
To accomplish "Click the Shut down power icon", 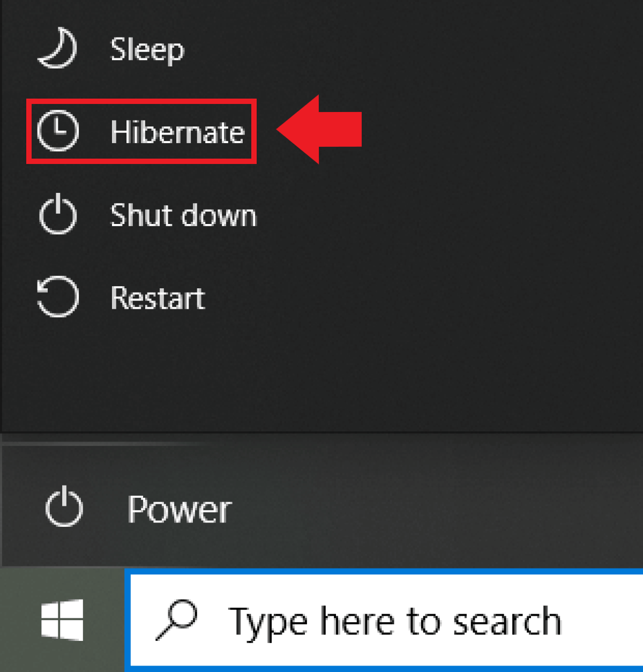I will click(55, 214).
